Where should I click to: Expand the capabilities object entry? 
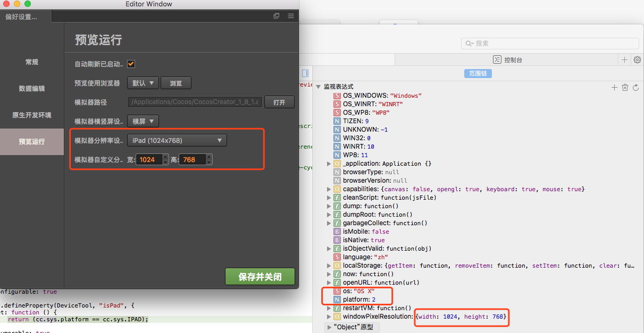329,189
